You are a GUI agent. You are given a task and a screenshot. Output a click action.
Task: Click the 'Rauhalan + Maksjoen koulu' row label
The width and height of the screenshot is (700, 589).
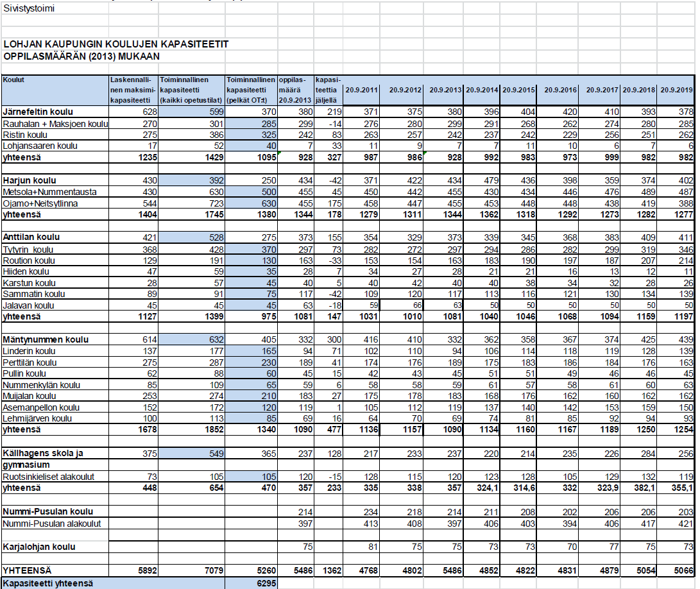click(x=55, y=124)
